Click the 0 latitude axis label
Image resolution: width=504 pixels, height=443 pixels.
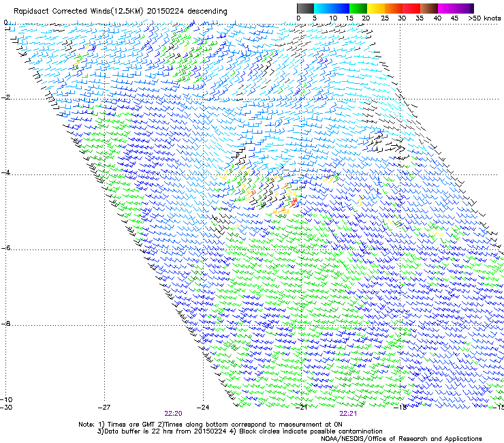(x=5, y=22)
